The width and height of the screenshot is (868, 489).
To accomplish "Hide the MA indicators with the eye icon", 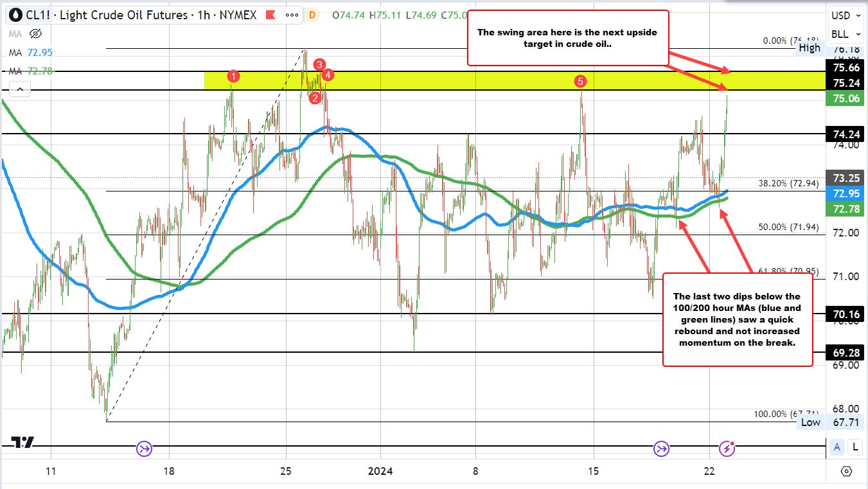I will click(37, 33).
